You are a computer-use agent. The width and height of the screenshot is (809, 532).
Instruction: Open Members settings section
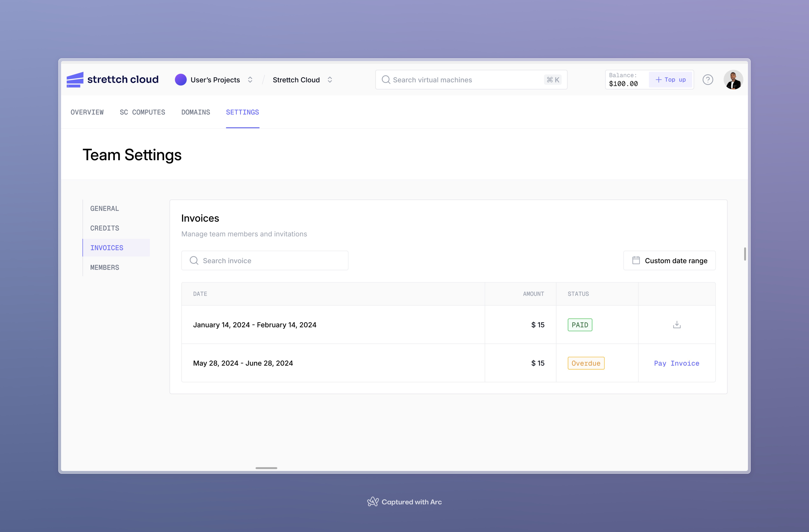point(105,268)
